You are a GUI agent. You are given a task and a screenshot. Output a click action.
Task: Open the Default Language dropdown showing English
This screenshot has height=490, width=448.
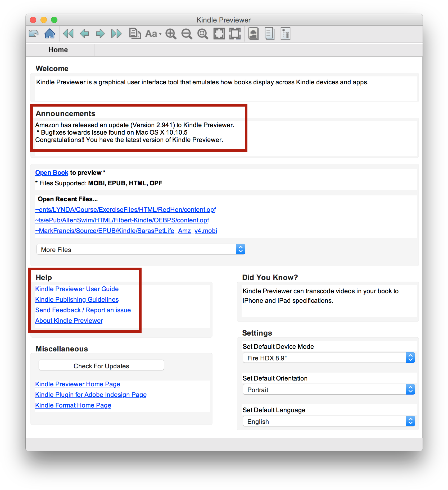(329, 421)
